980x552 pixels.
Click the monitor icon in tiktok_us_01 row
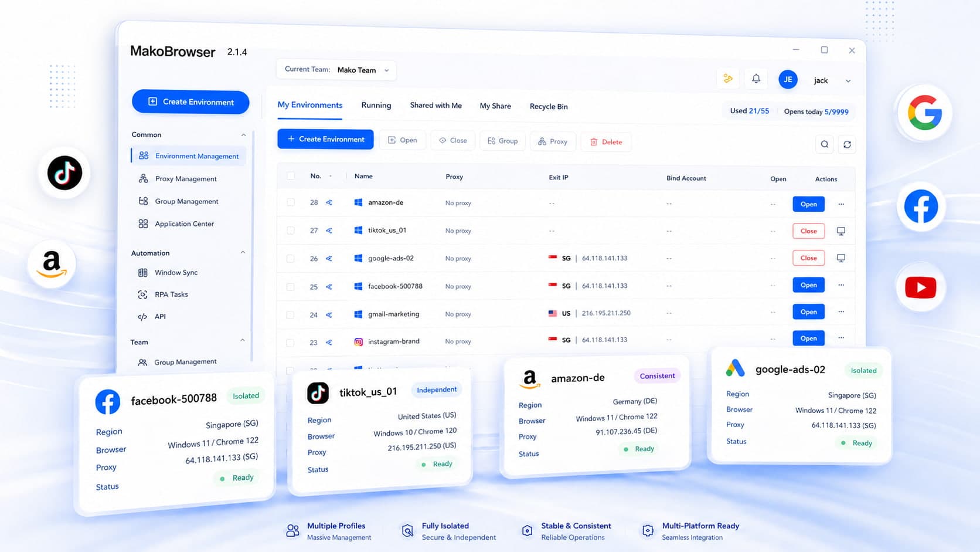click(841, 231)
